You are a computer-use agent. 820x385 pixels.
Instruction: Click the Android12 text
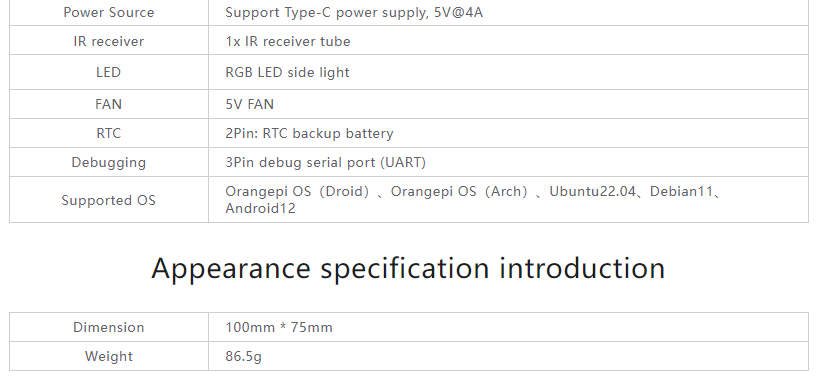tap(260, 208)
